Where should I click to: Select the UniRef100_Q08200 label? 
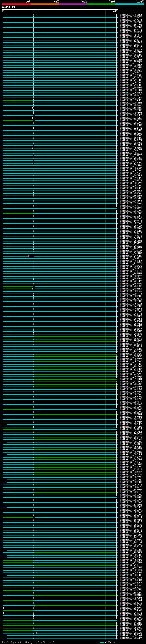131,404
